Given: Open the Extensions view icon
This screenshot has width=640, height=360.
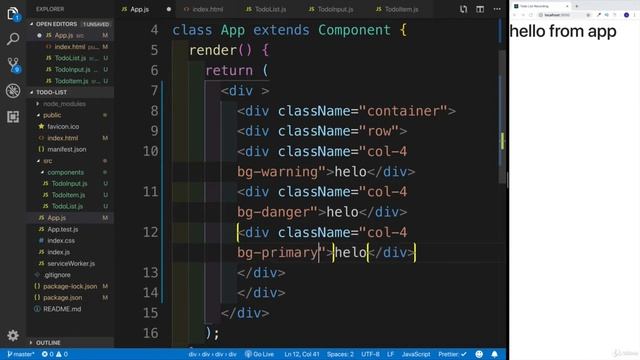Looking at the screenshot, I should tap(13, 117).
